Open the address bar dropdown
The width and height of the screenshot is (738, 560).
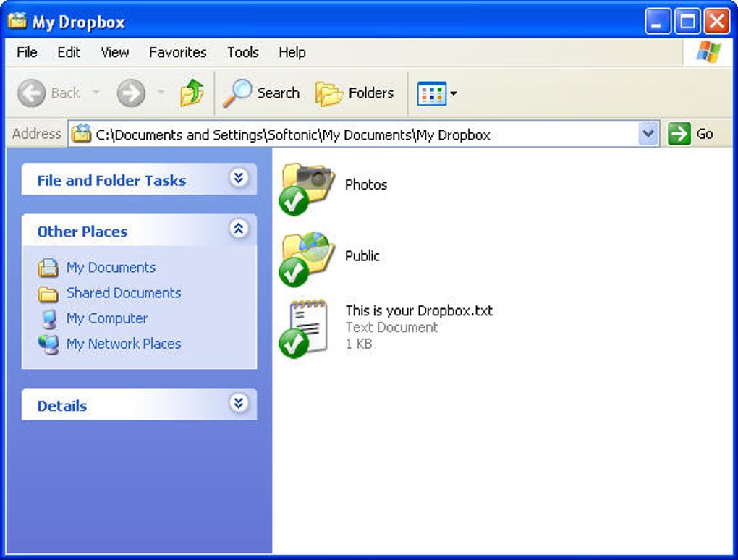[x=648, y=134]
